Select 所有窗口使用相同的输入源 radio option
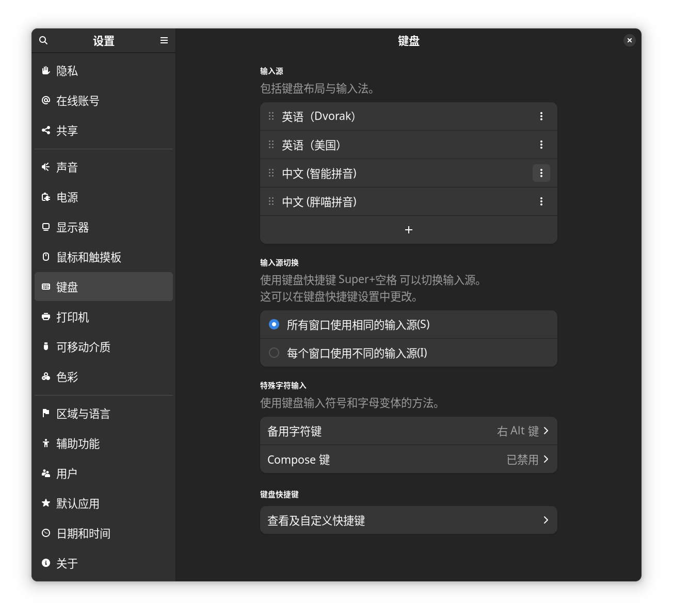Viewport: 673px width, 616px height. tap(274, 324)
